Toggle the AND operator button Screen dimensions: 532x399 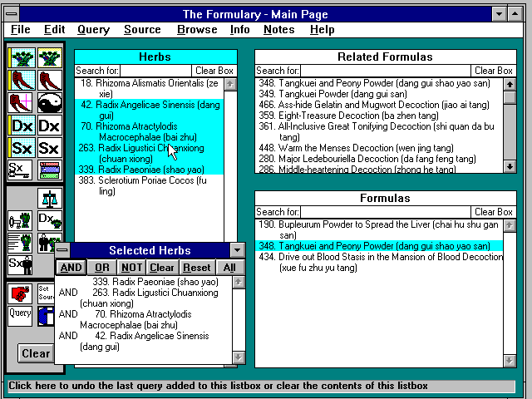pos(71,268)
